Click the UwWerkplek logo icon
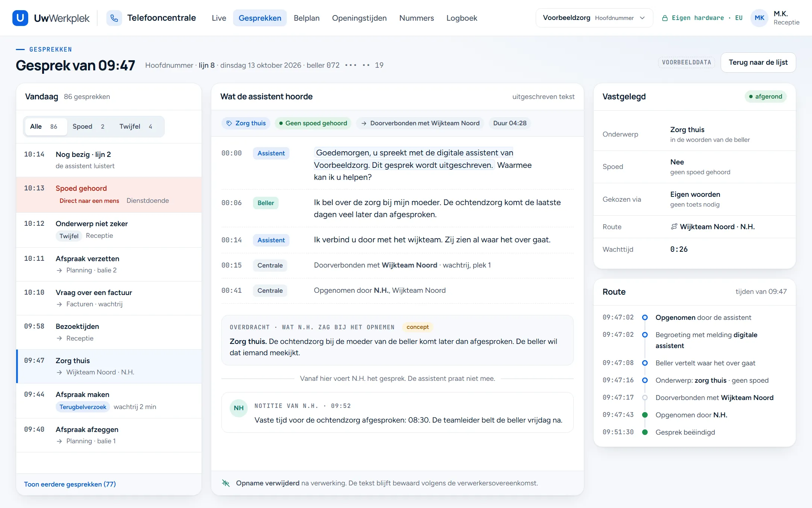Screen dimensions: 812x508 click(20, 18)
